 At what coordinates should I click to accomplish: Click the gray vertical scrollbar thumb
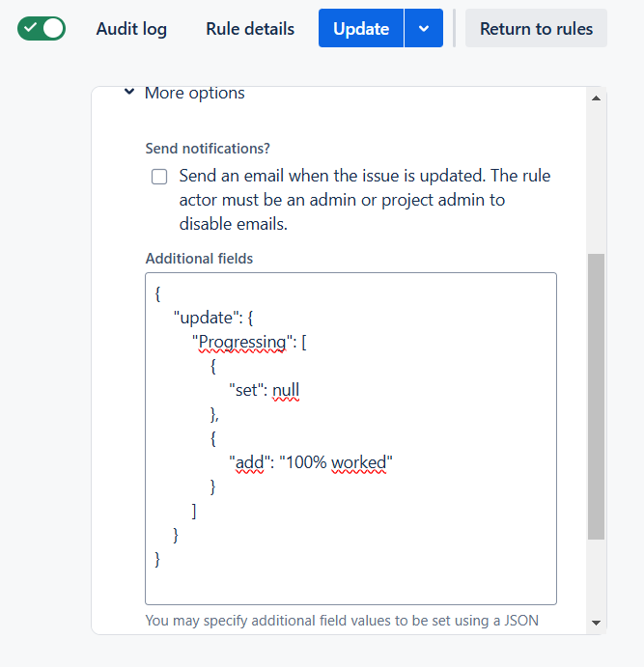(x=596, y=396)
